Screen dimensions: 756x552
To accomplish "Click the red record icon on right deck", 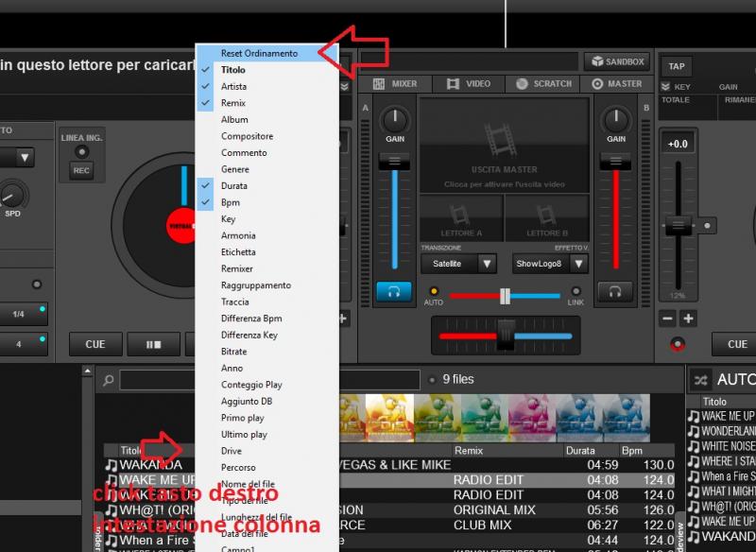I will (x=678, y=344).
